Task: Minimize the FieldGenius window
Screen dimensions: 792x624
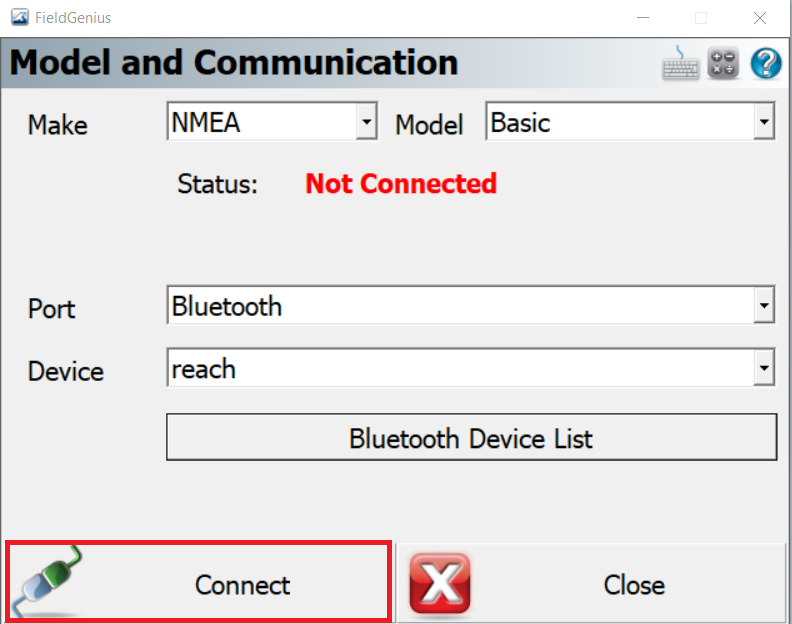Action: (x=642, y=18)
